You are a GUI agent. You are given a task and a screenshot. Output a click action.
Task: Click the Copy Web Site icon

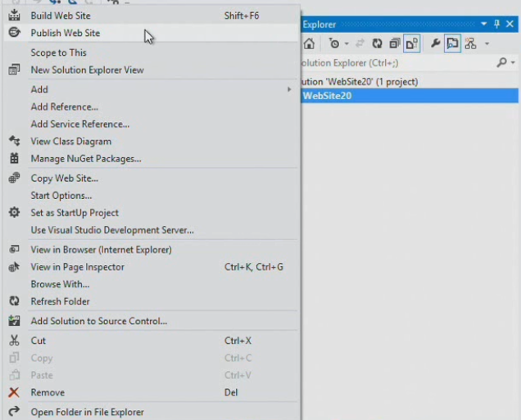point(14,178)
